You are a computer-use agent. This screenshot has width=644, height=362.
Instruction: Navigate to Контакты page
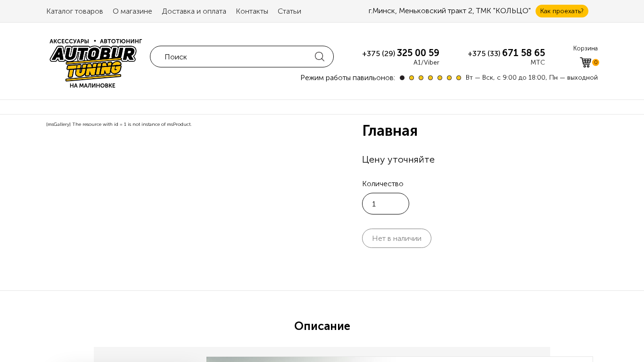[x=252, y=11]
